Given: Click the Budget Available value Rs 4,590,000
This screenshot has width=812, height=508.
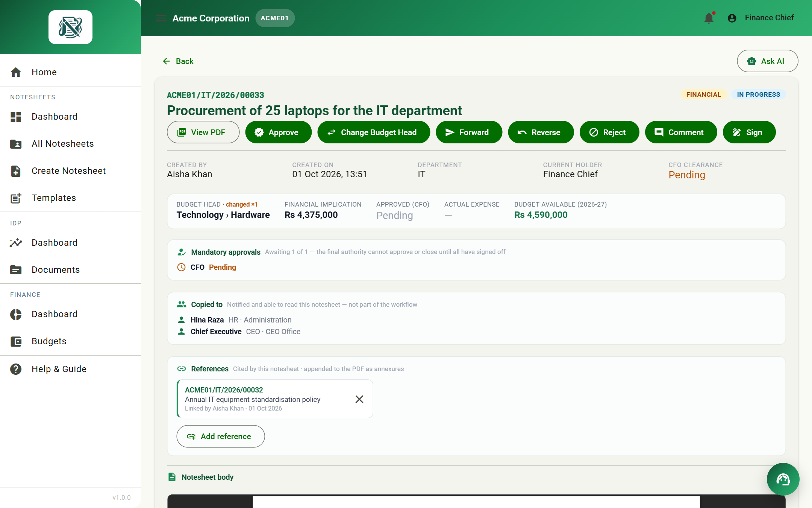Looking at the screenshot, I should pos(541,215).
